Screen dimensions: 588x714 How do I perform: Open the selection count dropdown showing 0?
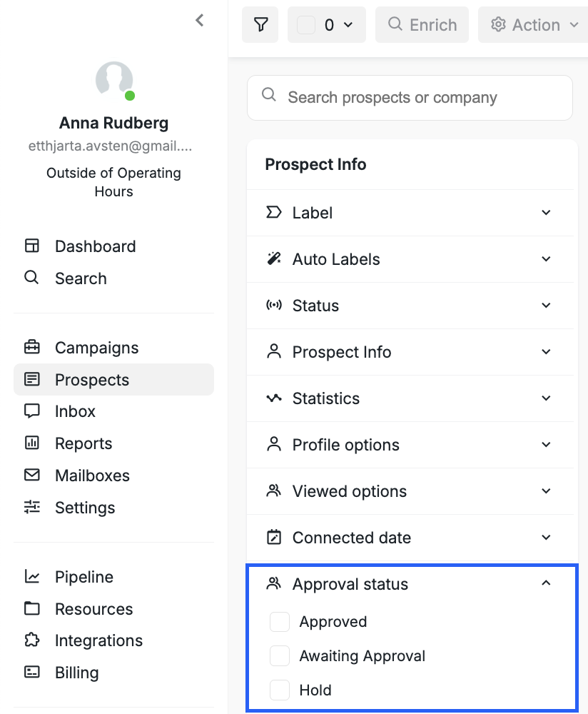pos(327,24)
